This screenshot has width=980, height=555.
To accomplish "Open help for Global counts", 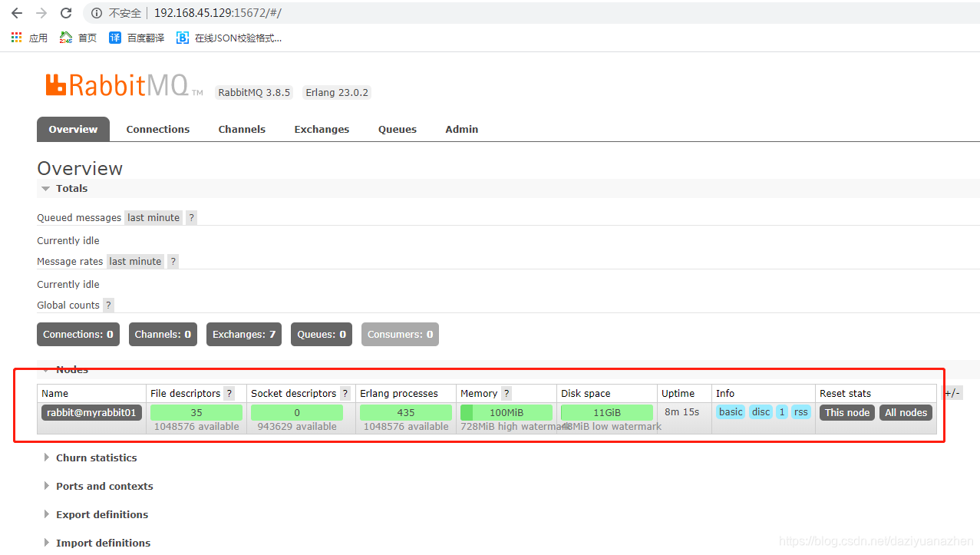I will (x=109, y=306).
